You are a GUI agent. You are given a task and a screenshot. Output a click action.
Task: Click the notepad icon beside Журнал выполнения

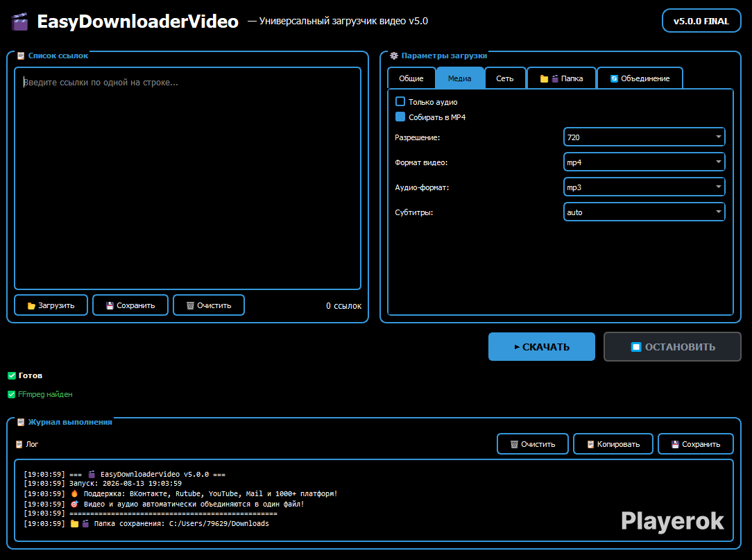21,423
